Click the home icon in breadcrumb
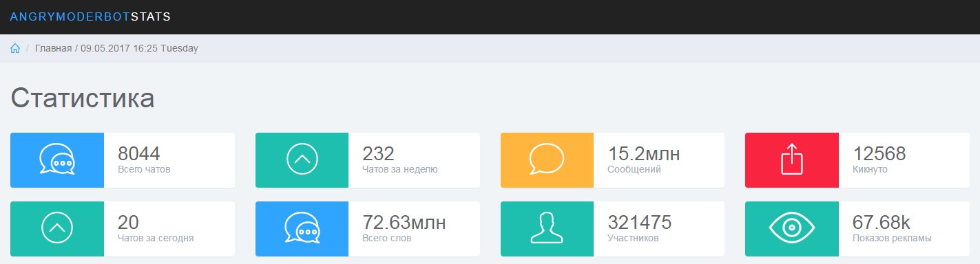 15,49
